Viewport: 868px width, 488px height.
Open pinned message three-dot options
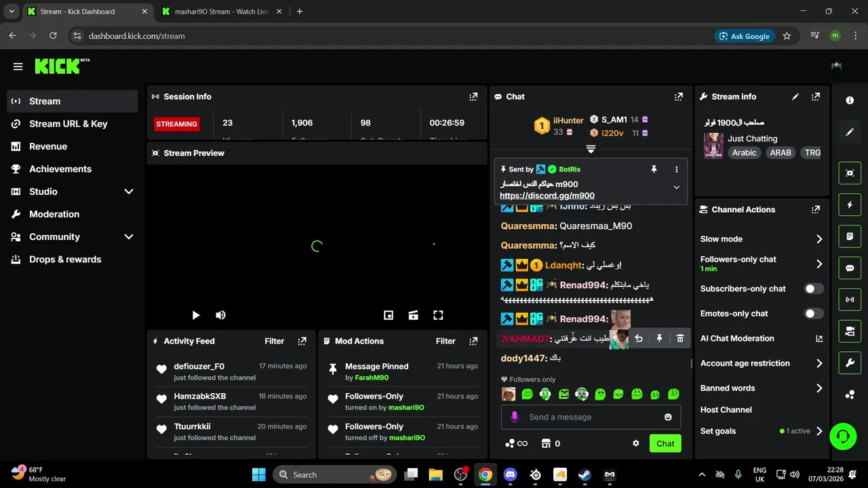click(x=676, y=169)
